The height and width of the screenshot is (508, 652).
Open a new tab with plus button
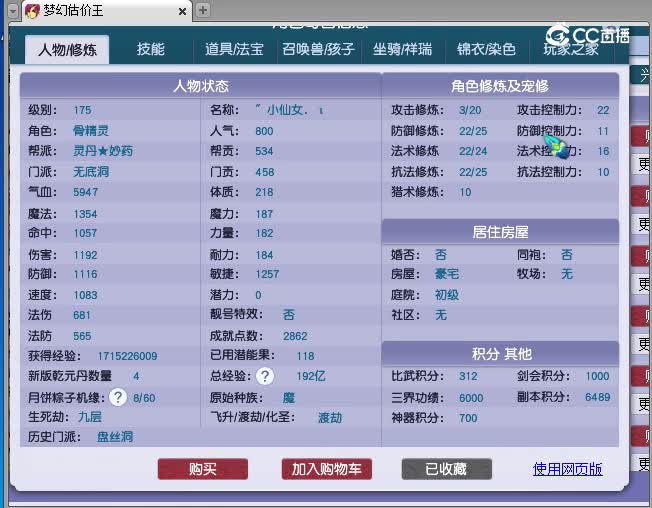pyautogui.click(x=203, y=10)
